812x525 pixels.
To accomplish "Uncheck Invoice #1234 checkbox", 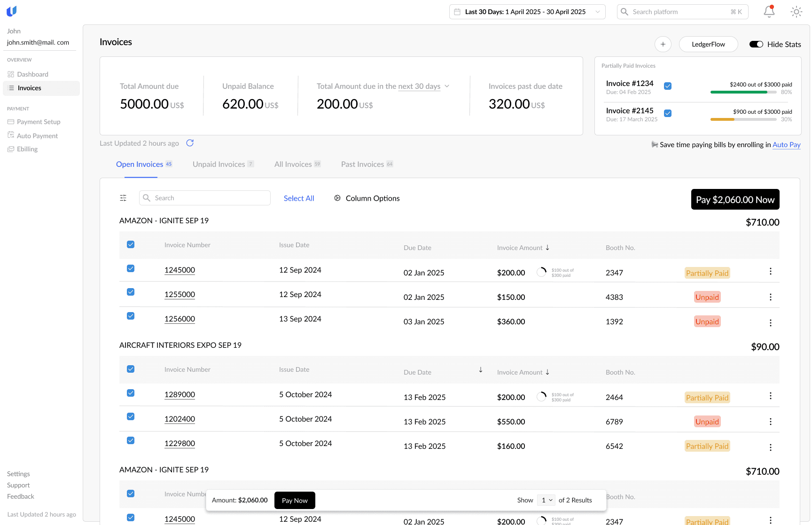I will click(668, 86).
